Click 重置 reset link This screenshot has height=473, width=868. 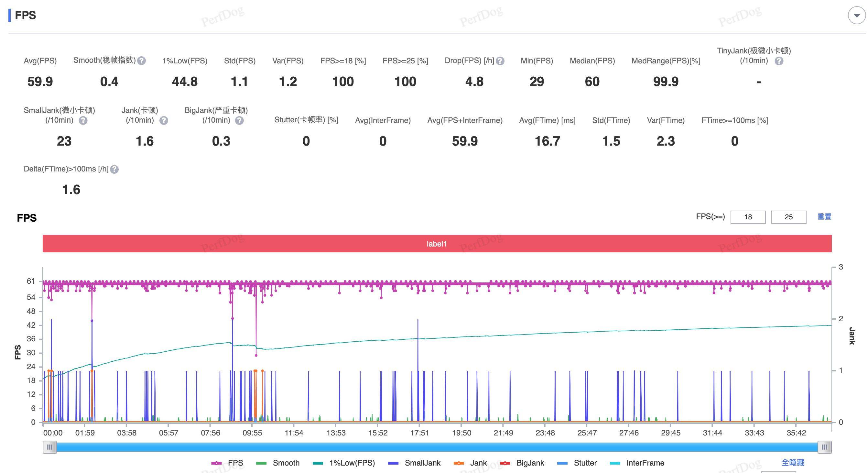tap(824, 217)
